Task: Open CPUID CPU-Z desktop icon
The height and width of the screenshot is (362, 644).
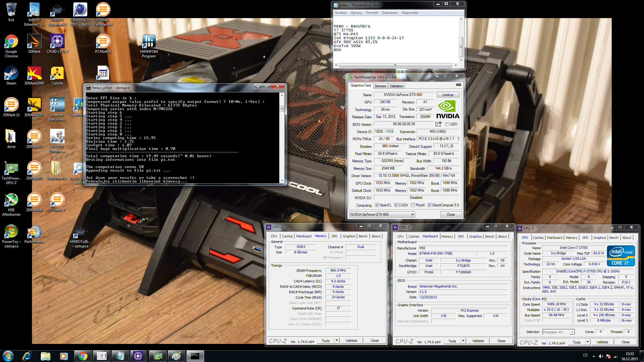Action: point(57,44)
